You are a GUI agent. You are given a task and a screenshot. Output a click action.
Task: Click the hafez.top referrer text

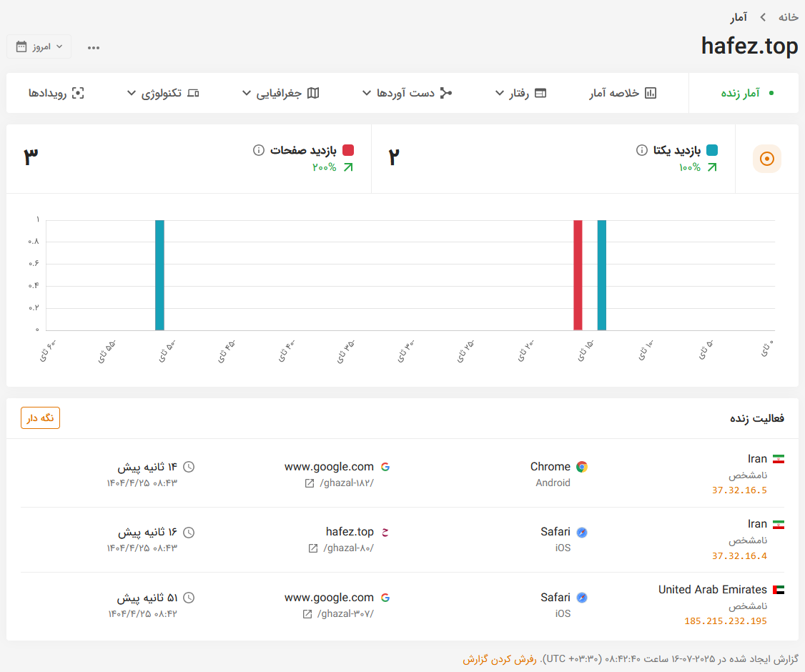[350, 532]
